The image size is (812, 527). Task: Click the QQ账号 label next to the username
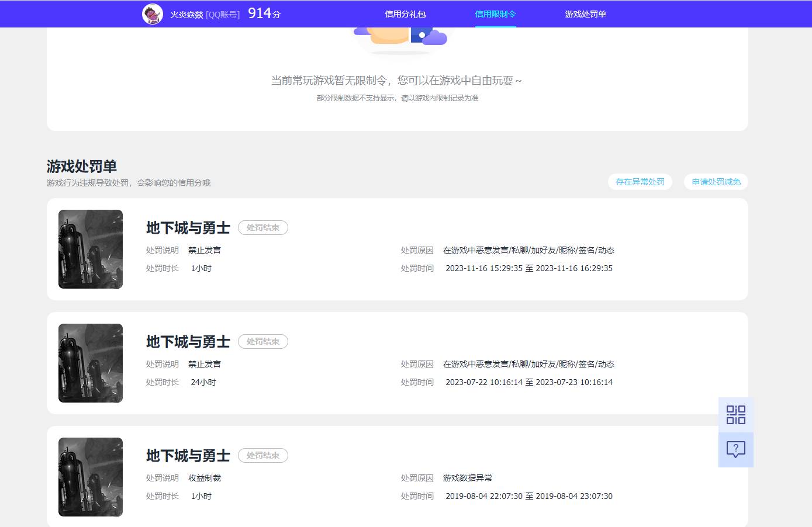pos(223,13)
